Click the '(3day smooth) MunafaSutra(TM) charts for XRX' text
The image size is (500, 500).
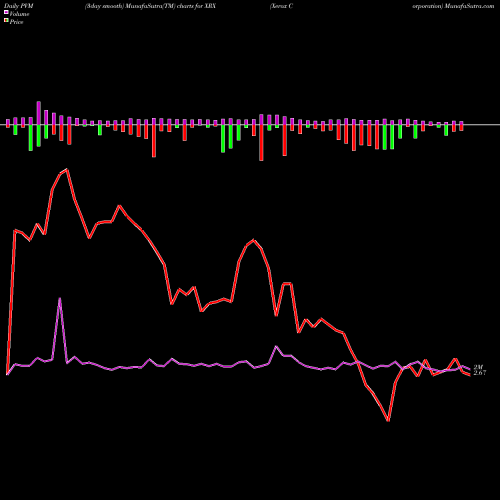(x=150, y=6)
